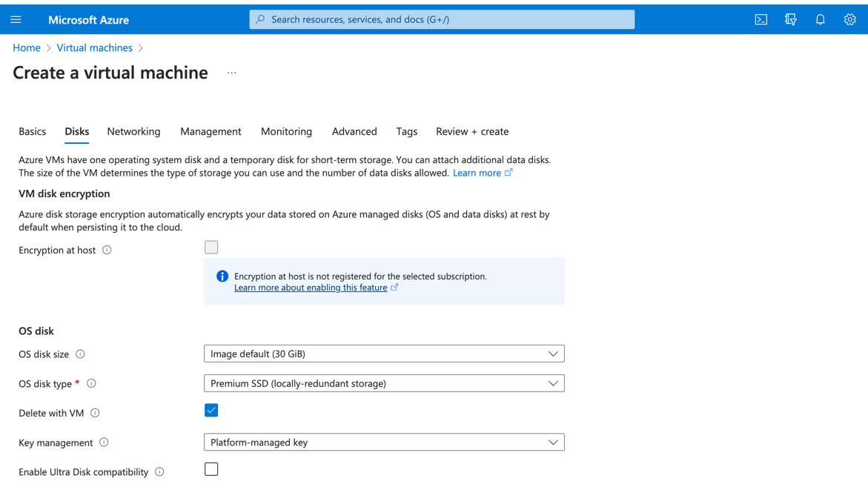Viewport: 868px width, 490px height.
Task: Open portal settings gear
Action: [x=849, y=19]
